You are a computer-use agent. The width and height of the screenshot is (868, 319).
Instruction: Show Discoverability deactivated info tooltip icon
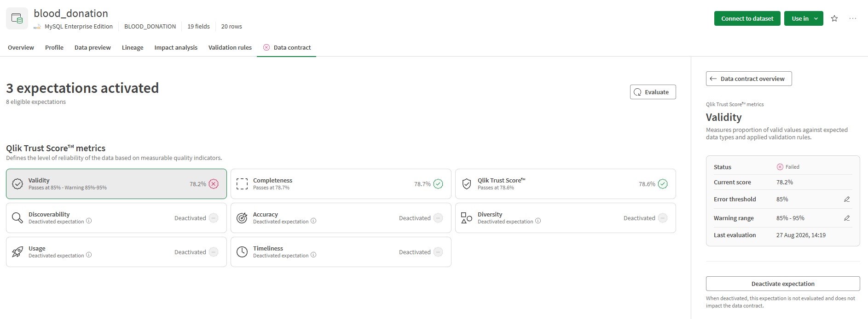(89, 221)
